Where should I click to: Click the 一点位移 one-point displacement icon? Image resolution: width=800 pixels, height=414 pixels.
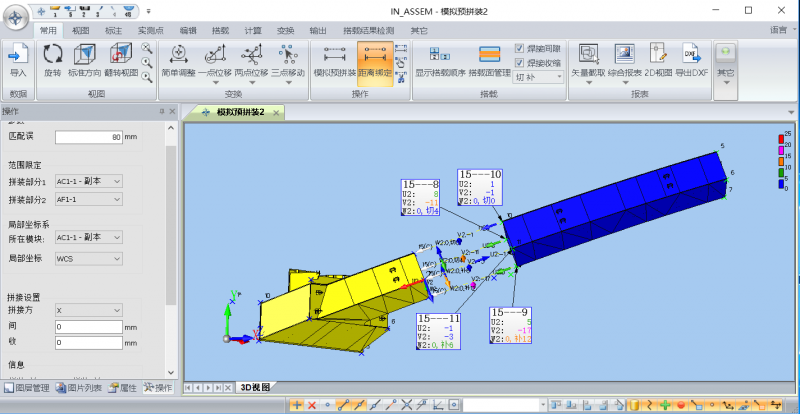[x=215, y=55]
